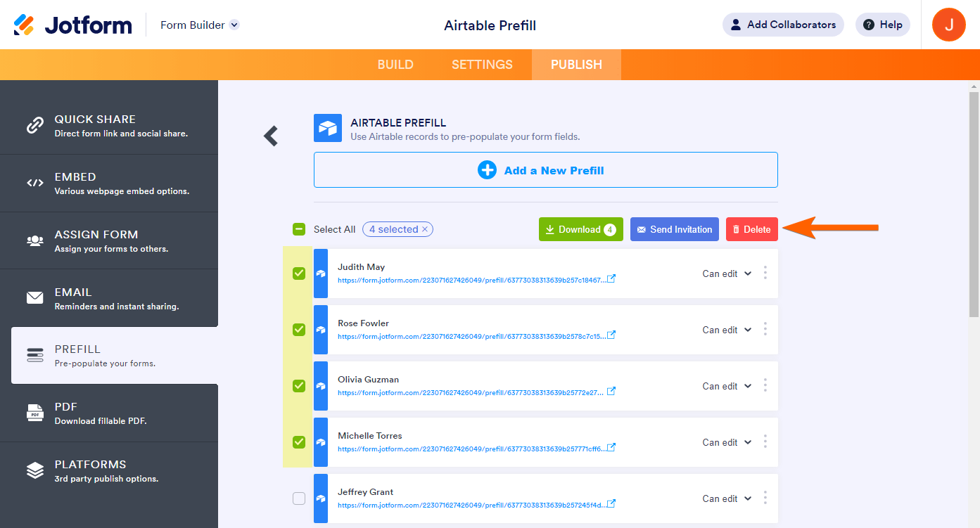This screenshot has width=980, height=528.
Task: Change Jeffrey Grant's Can edit permission
Action: (x=727, y=498)
